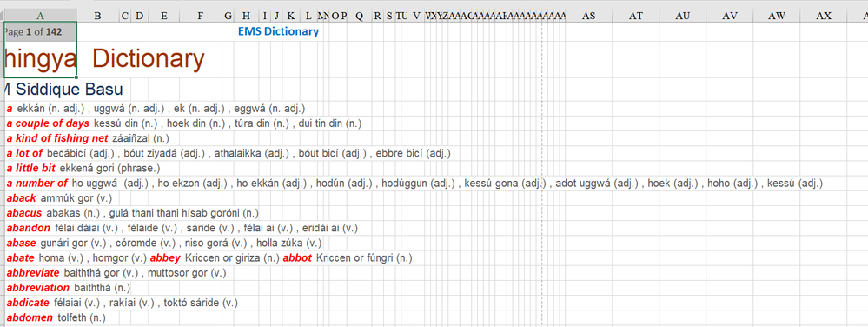Select the 'a lot of' entry row
Viewport: 868px width, 327px height.
point(229,153)
